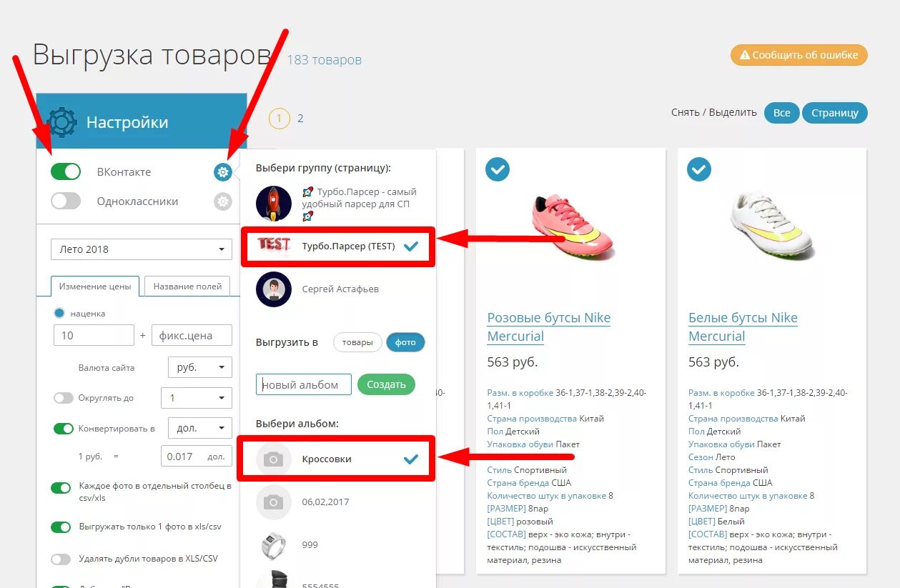Viewport: 900px width, 588px height.
Task: Turn on the Округлять до toggle
Action: point(64,398)
